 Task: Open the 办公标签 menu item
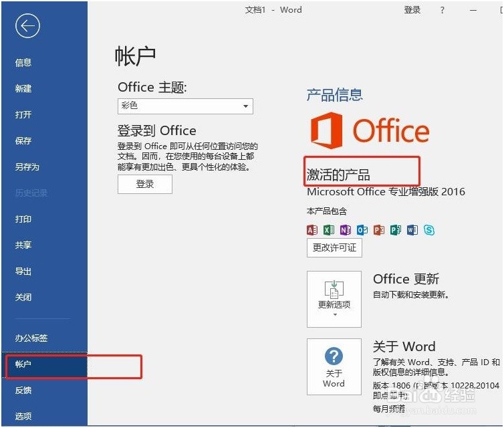coord(31,338)
